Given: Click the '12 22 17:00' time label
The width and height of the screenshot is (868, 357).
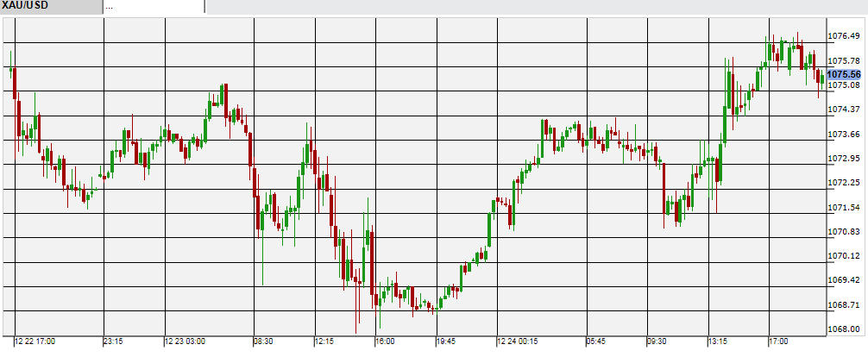Looking at the screenshot, I should click(35, 341).
